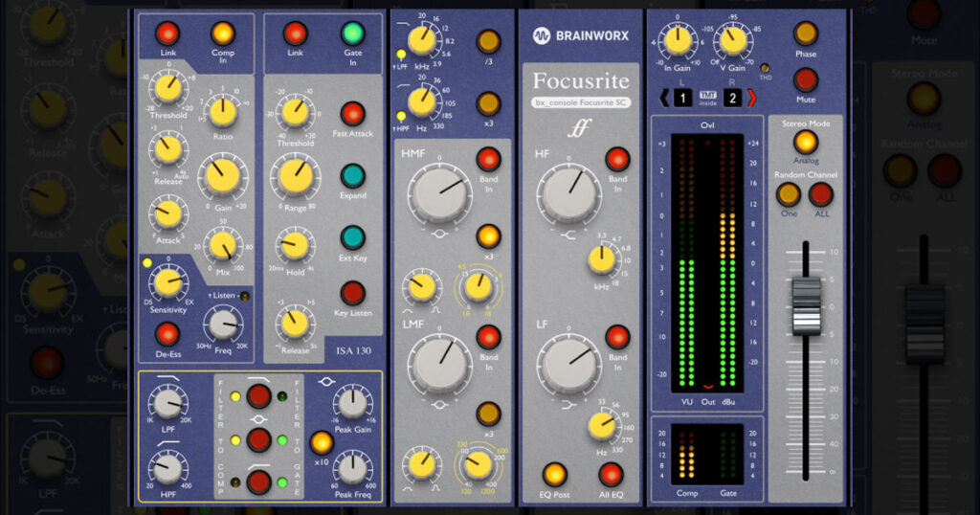Enable the peak filter routing button

pos(258,439)
